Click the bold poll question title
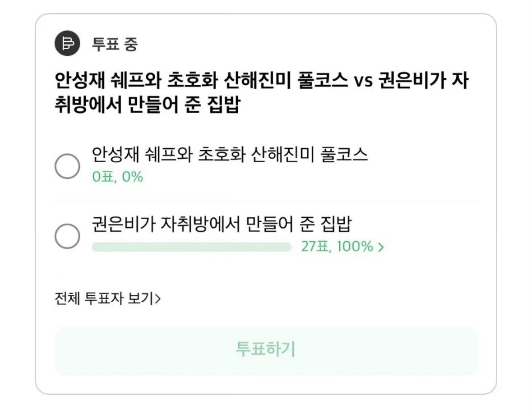 (x=262, y=93)
